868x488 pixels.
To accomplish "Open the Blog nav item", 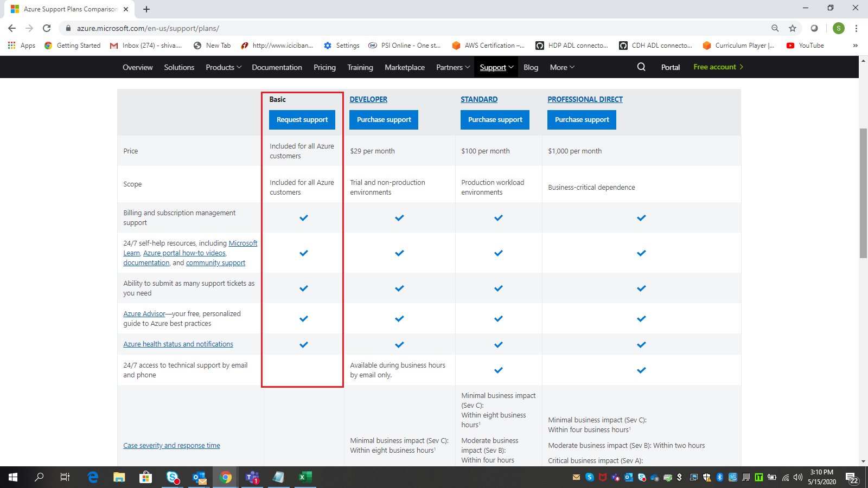I will click(531, 67).
